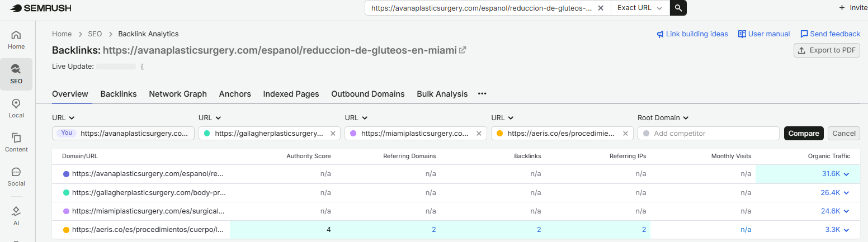Click the Authority Score column header
868x242 pixels.
[308, 156]
